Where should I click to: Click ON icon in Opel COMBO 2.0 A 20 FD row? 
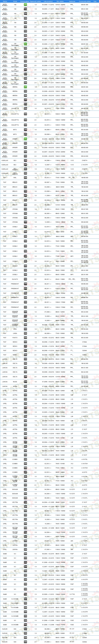tap(25, 472)
